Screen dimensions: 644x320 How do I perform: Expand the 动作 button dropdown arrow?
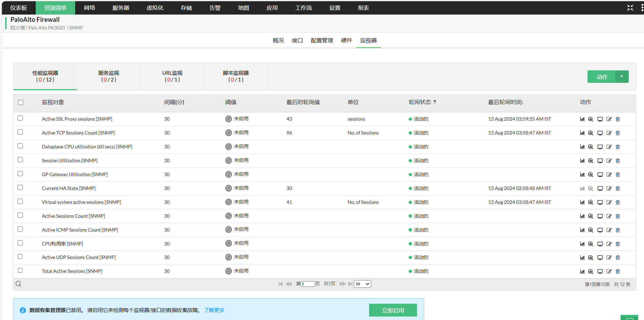tap(622, 77)
